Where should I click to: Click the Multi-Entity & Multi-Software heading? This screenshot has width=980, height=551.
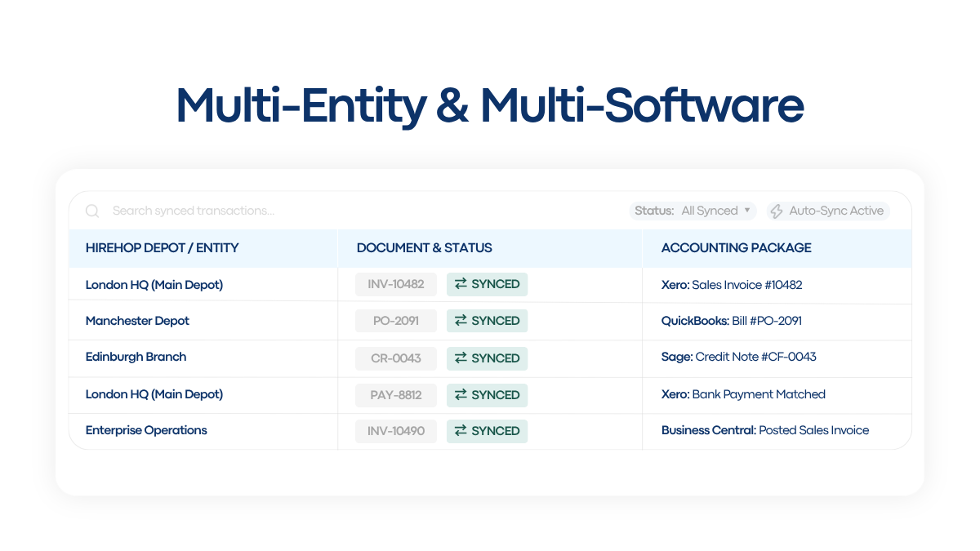click(490, 106)
